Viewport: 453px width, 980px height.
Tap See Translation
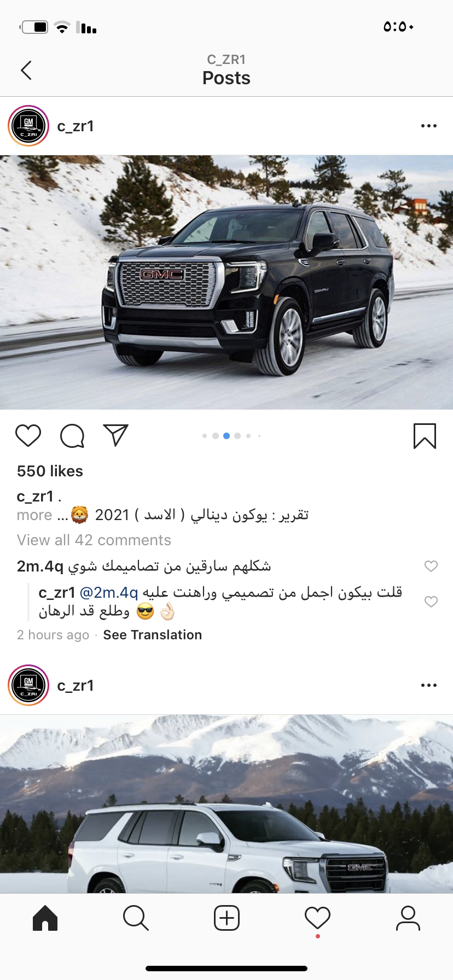click(x=153, y=635)
